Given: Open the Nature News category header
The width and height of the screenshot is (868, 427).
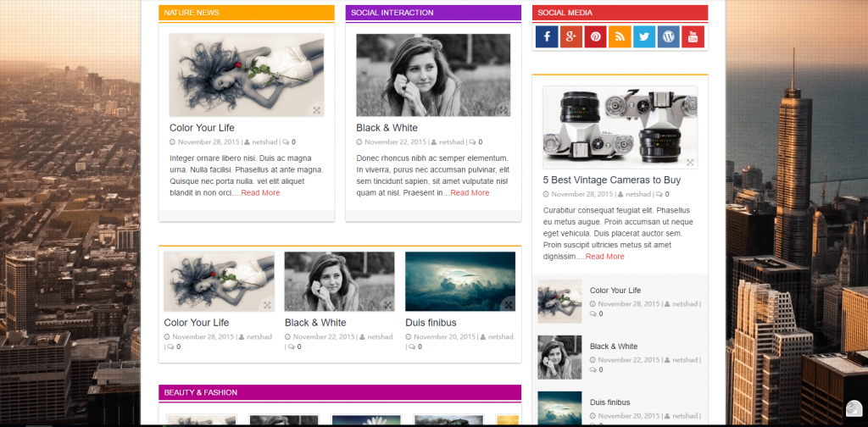Looking at the screenshot, I should (192, 13).
